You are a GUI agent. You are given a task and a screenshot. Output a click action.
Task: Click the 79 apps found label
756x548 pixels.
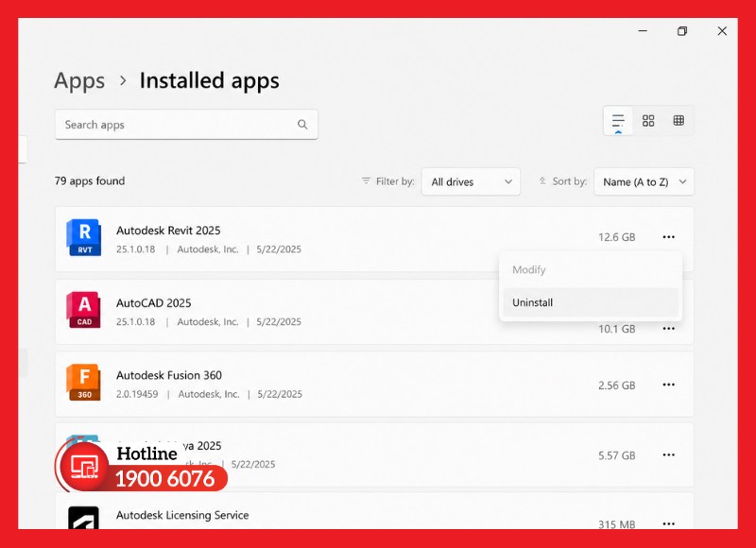tap(90, 180)
